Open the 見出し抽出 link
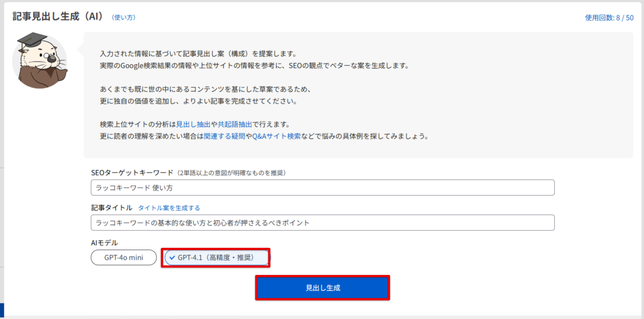The width and height of the screenshot is (644, 319). tap(193, 124)
